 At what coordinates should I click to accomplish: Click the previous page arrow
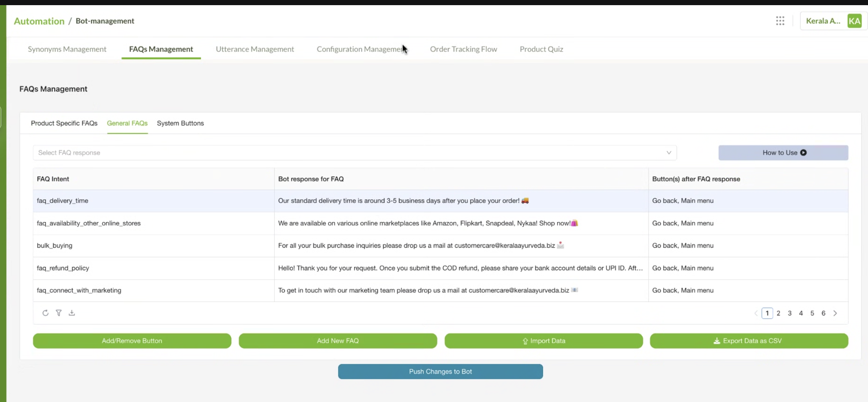[x=756, y=313]
